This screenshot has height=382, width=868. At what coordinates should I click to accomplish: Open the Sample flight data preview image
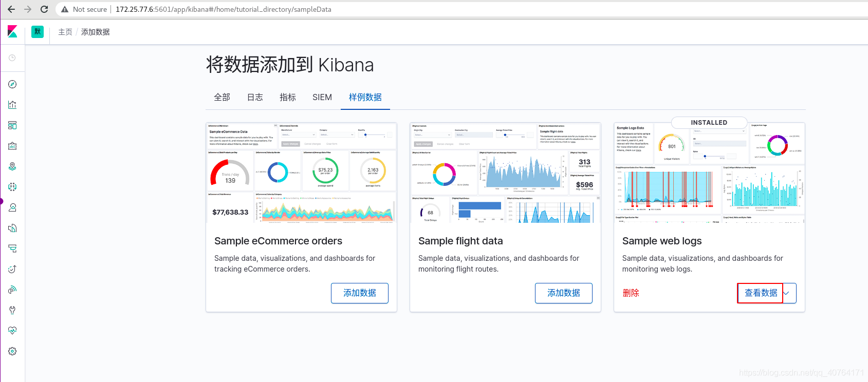point(505,173)
